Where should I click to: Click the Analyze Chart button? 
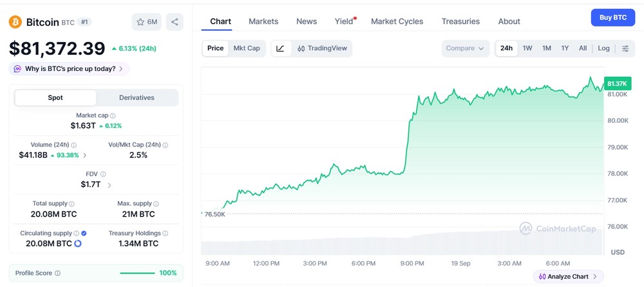[569, 277]
